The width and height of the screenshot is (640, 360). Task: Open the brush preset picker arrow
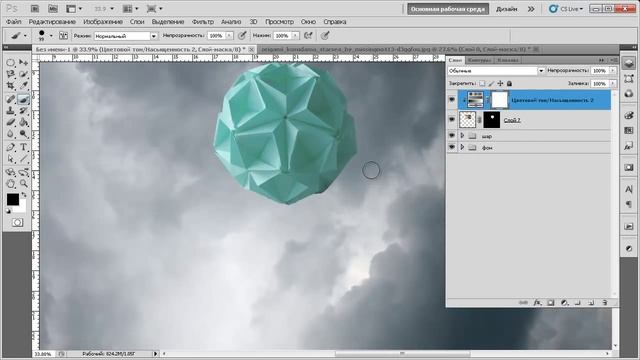(x=51, y=36)
